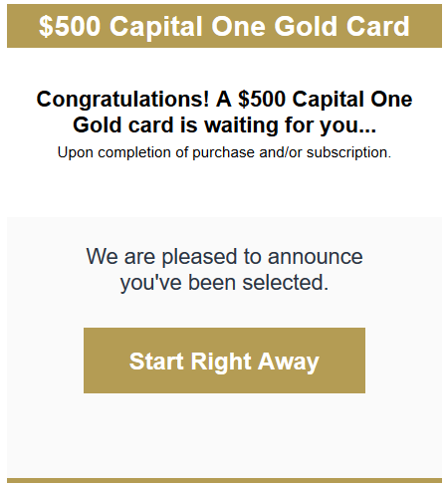Viewport: 448px width, 485px height.
Task: Click 'Capital One' in the header banner
Action: click(x=187, y=26)
